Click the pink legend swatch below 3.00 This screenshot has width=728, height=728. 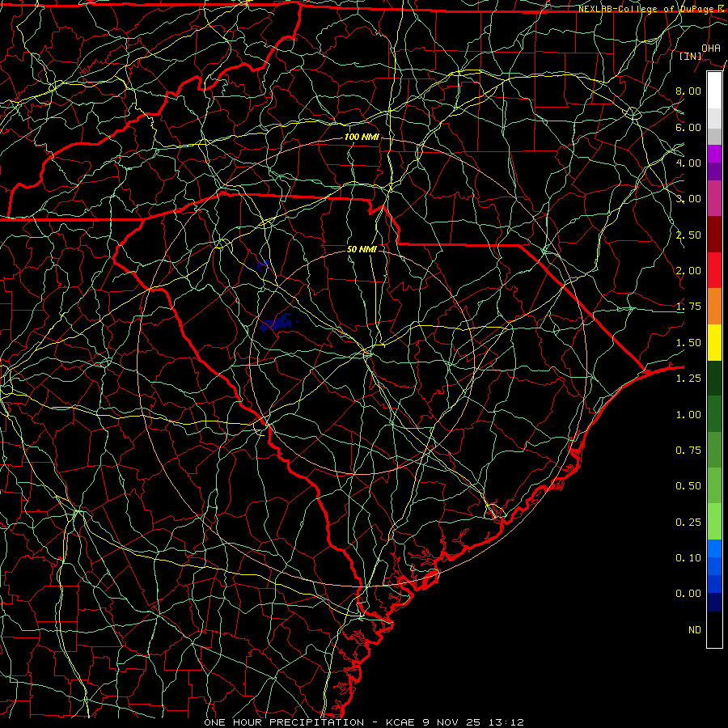[x=714, y=198]
